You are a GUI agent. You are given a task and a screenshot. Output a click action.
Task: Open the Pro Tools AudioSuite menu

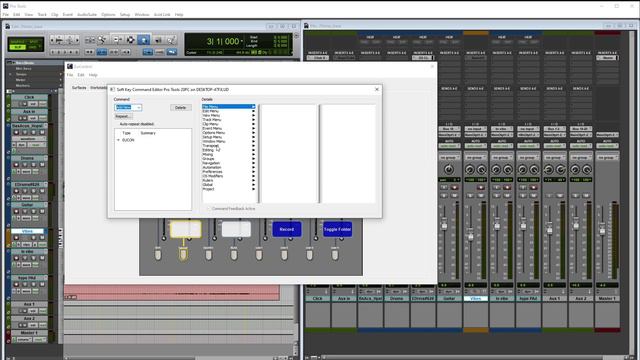(87, 15)
